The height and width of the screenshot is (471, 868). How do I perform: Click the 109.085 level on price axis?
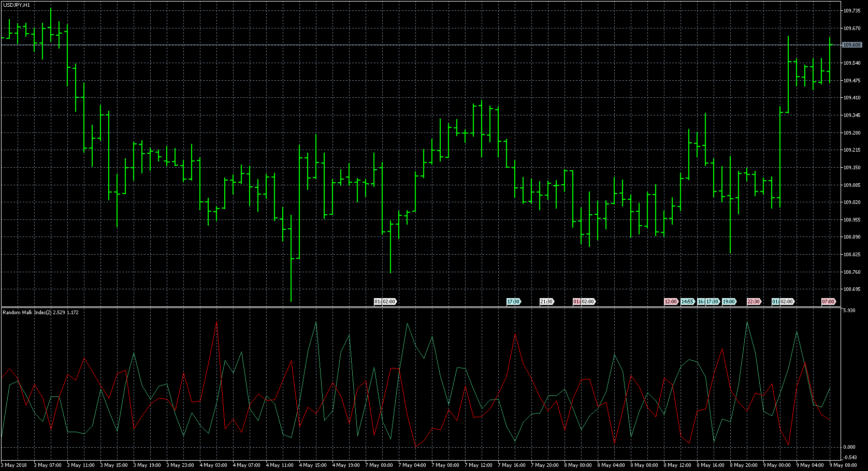(852, 185)
